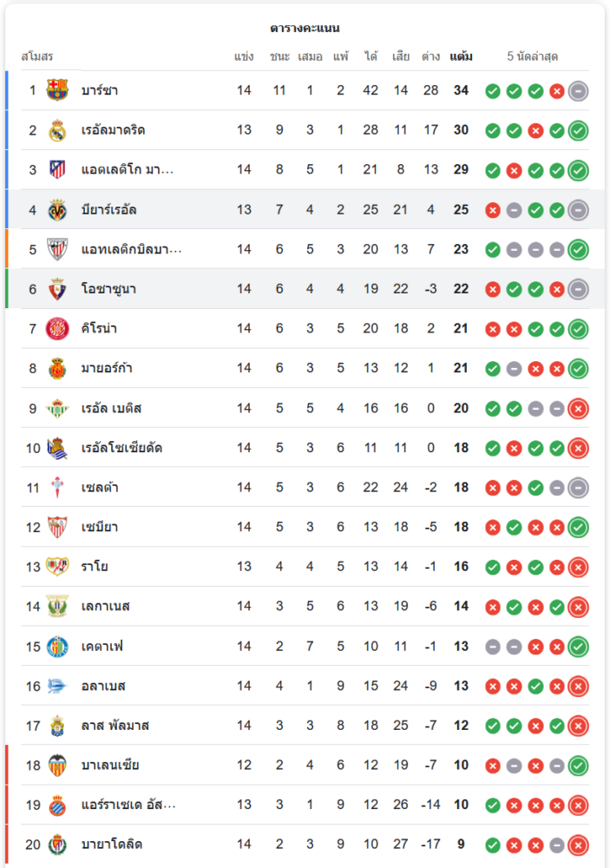The image size is (610, 868).
Task: Click Real Betis's latest match red loss indicator
Action: point(578,408)
